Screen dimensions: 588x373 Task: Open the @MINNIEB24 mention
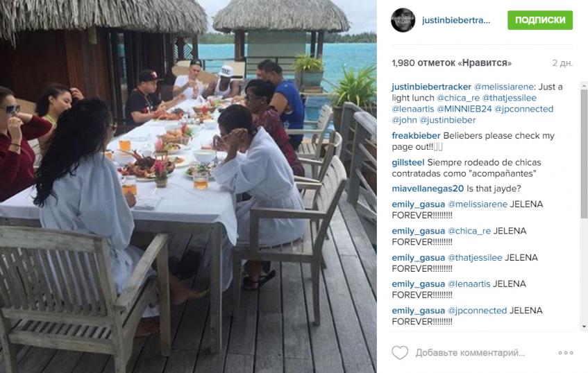[x=464, y=109]
